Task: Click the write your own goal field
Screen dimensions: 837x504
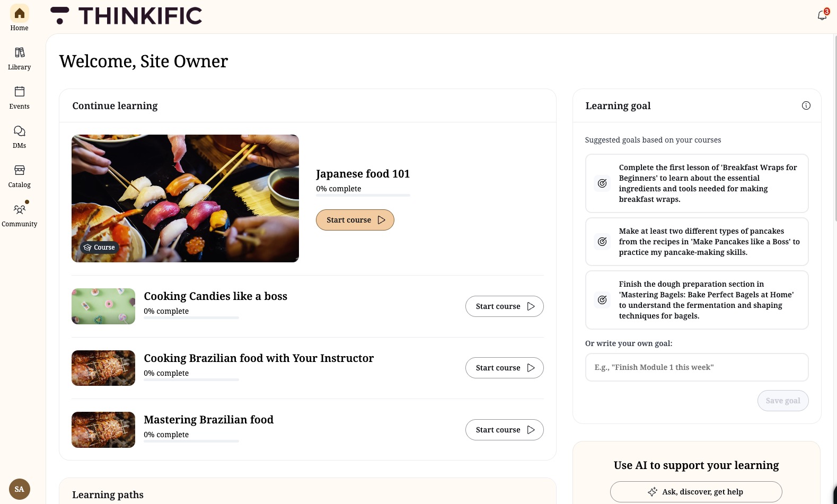Action: (697, 367)
